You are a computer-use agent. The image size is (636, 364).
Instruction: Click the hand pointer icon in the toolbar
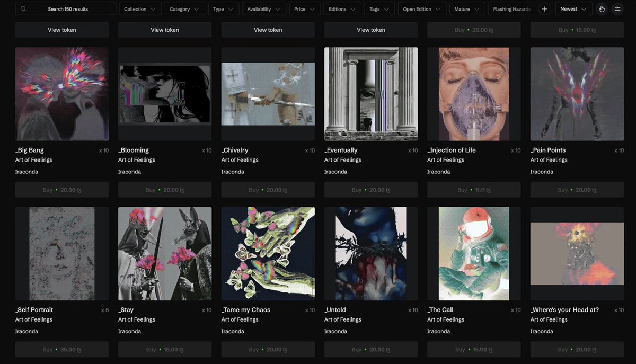[602, 9]
